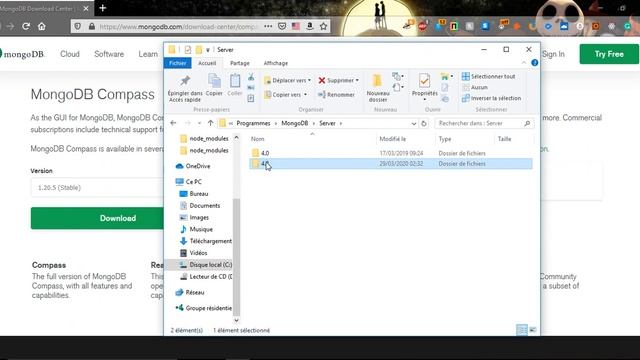Click the browser home icon
The image size is (640, 360).
click(x=42, y=27)
